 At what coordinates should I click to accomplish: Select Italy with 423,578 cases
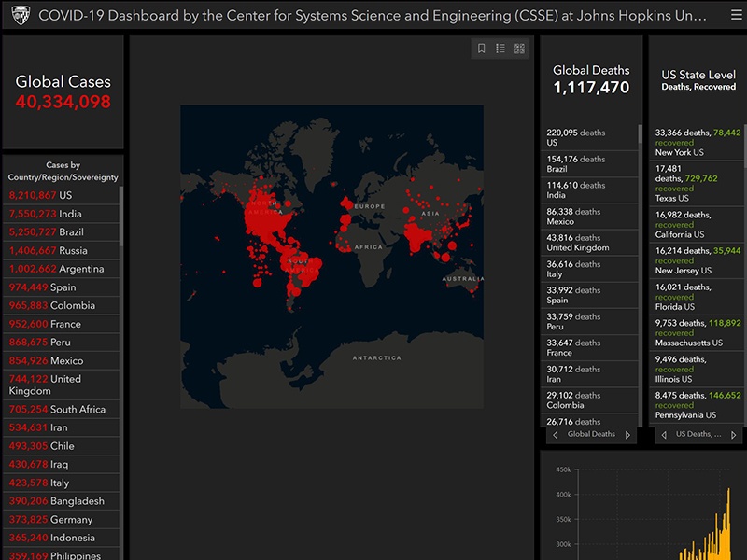click(x=61, y=483)
